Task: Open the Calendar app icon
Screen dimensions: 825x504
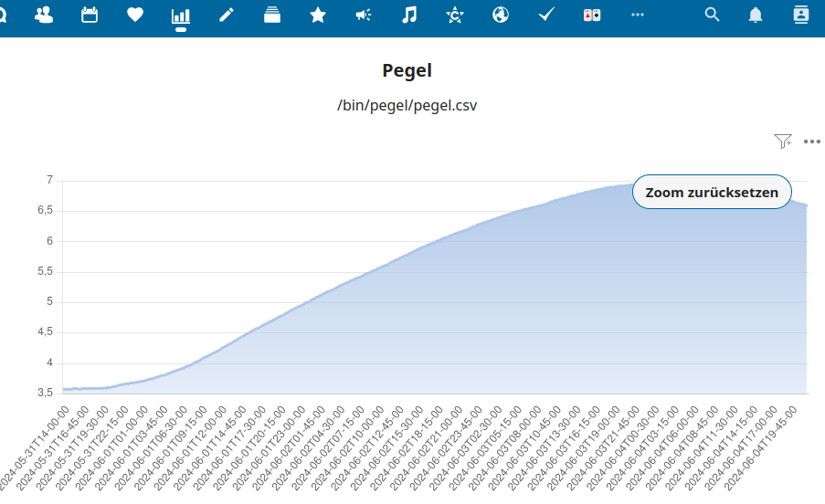Action: pos(90,15)
